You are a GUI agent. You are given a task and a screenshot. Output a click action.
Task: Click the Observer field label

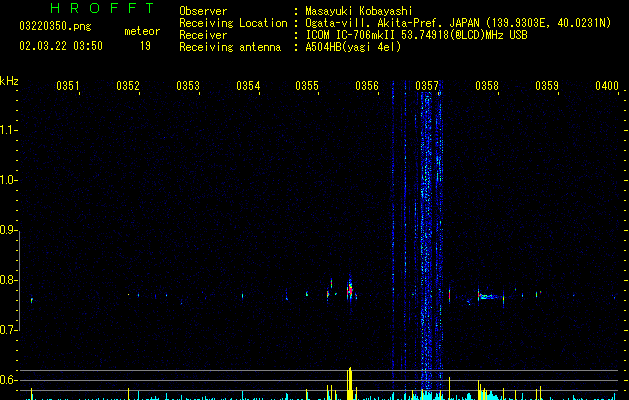click(203, 11)
